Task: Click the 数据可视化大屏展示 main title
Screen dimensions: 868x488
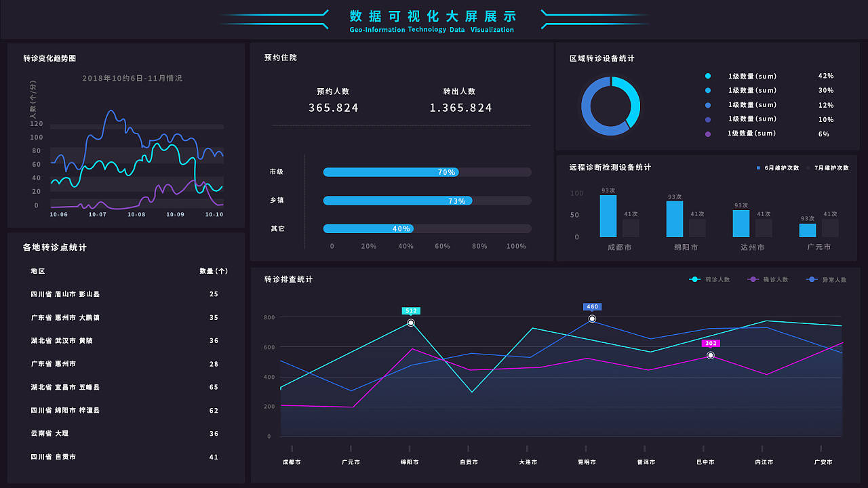Action: pos(433,16)
